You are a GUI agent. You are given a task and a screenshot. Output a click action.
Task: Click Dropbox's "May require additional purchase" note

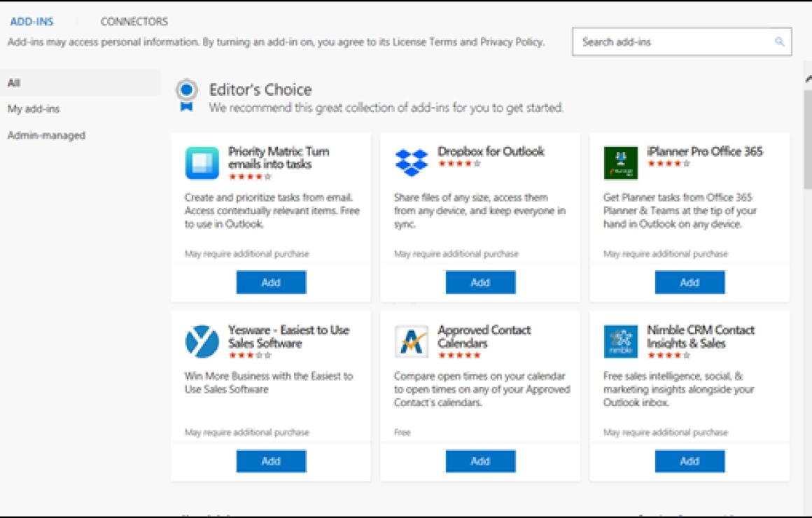pyautogui.click(x=456, y=254)
